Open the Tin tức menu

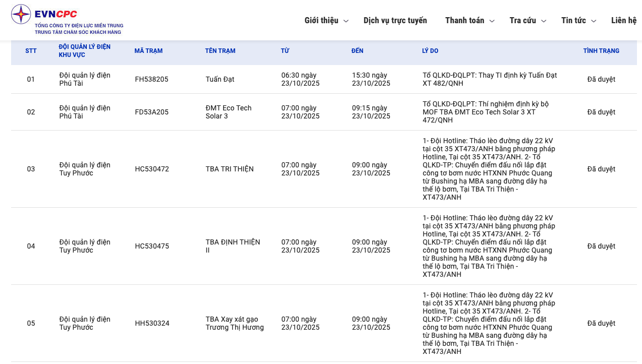pyautogui.click(x=573, y=21)
